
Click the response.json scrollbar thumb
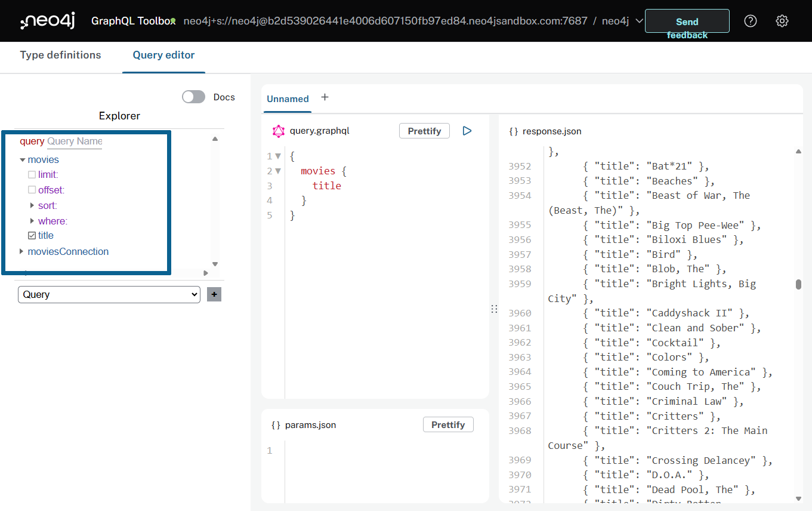[798, 284]
